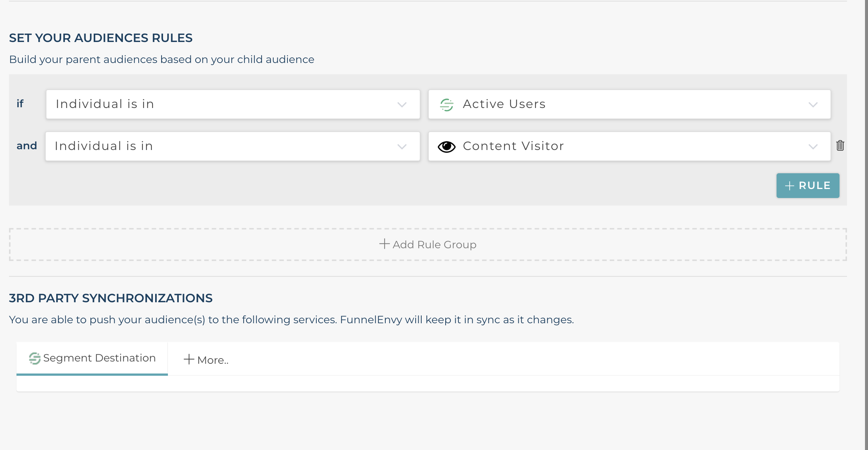868x450 pixels.
Task: Open the Active Users dropdown arrow
Action: (813, 105)
